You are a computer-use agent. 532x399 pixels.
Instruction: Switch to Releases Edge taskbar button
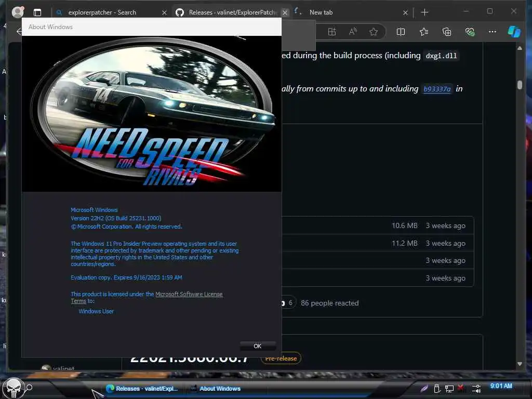(142, 389)
